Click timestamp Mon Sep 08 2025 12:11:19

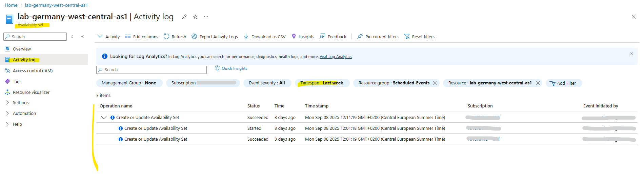(x=375, y=118)
